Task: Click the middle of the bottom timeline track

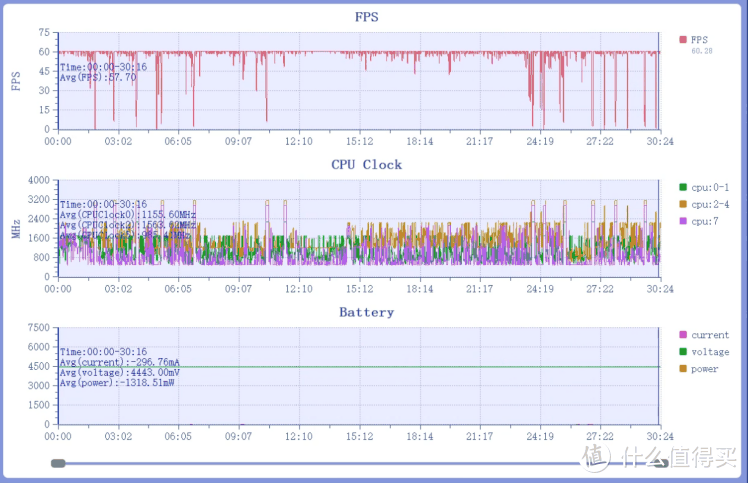Action: [320, 463]
